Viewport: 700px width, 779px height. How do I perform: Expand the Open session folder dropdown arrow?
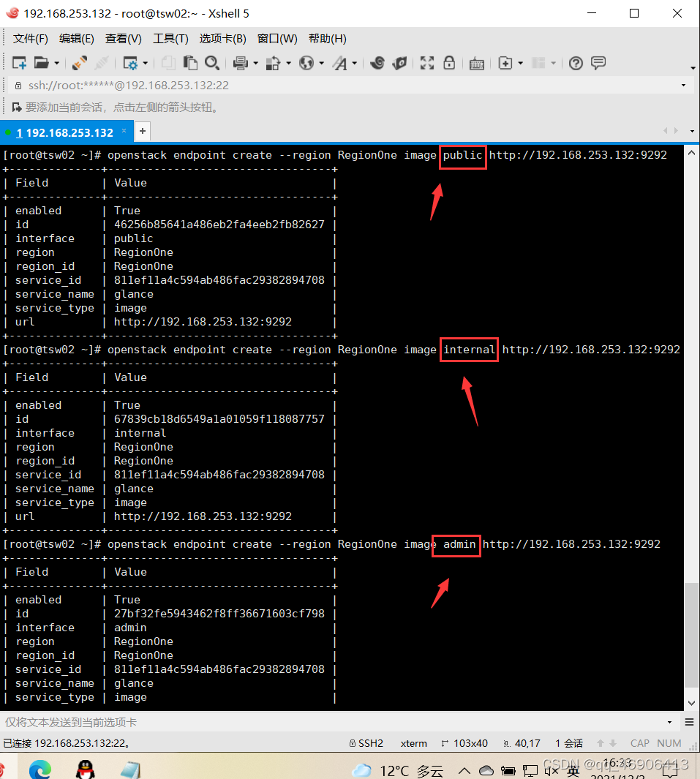(x=56, y=63)
